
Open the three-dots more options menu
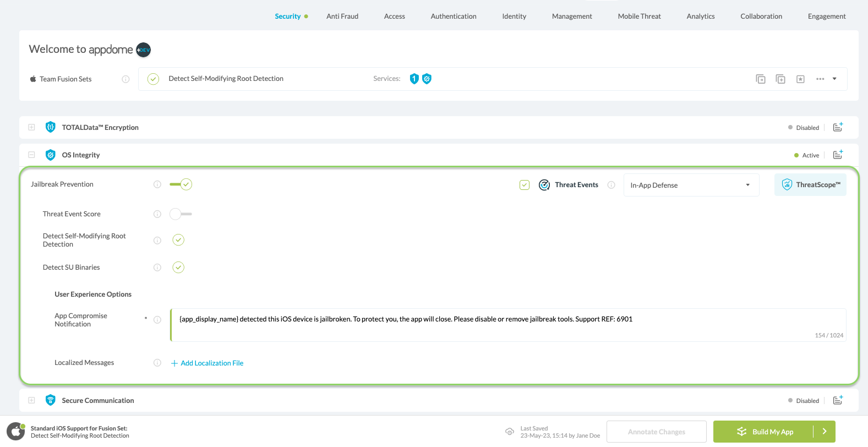820,79
